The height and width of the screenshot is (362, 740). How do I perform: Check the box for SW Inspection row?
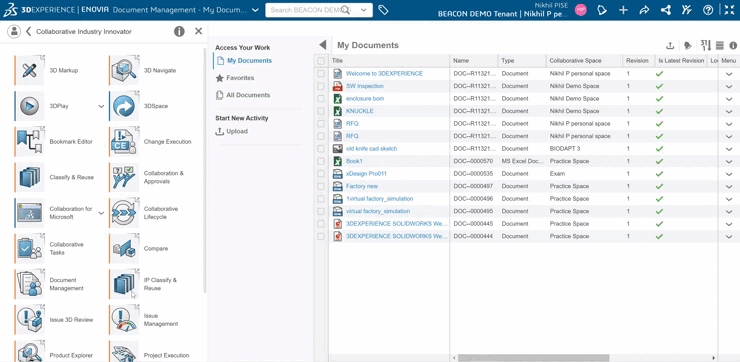[321, 86]
